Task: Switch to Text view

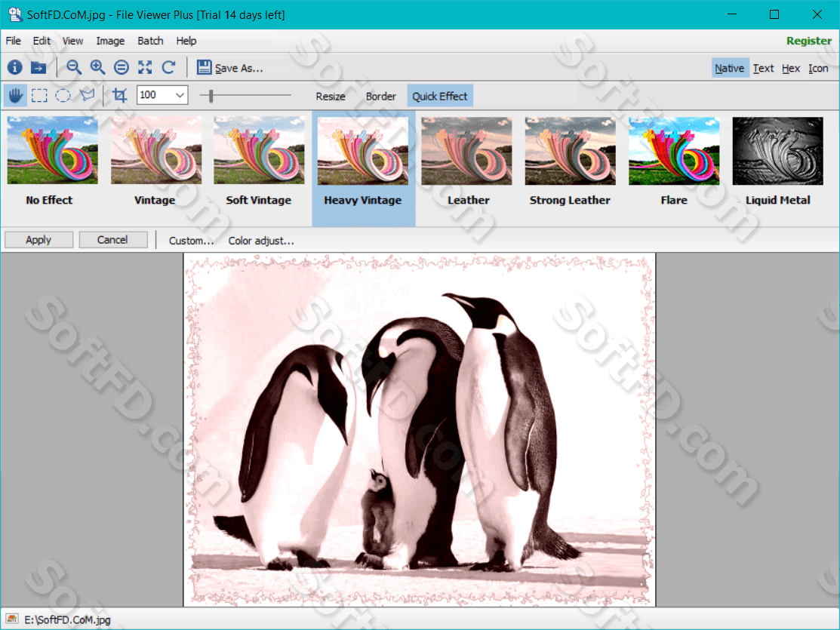Action: click(763, 68)
